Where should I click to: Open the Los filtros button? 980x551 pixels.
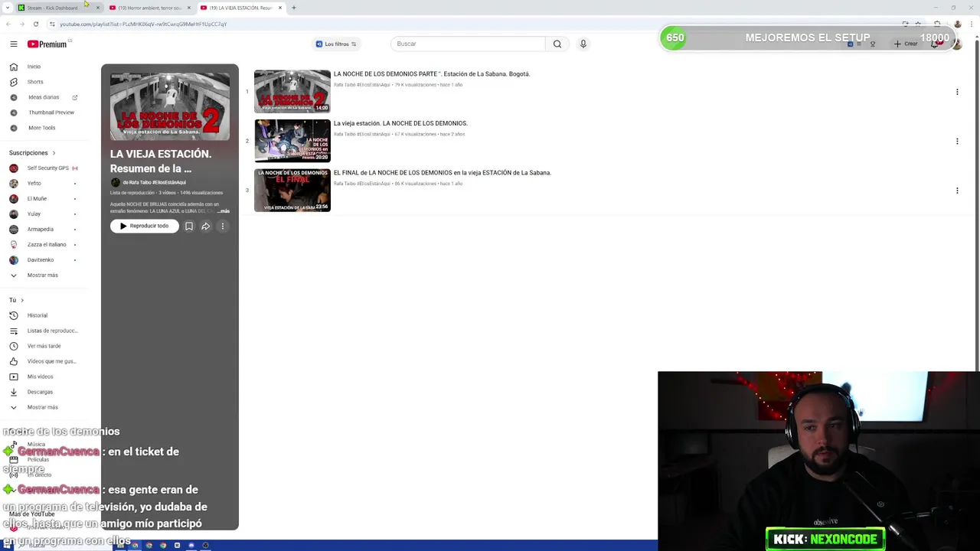336,44
